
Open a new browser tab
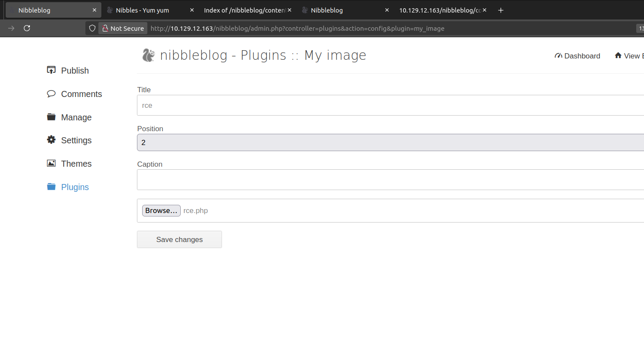coord(501,10)
